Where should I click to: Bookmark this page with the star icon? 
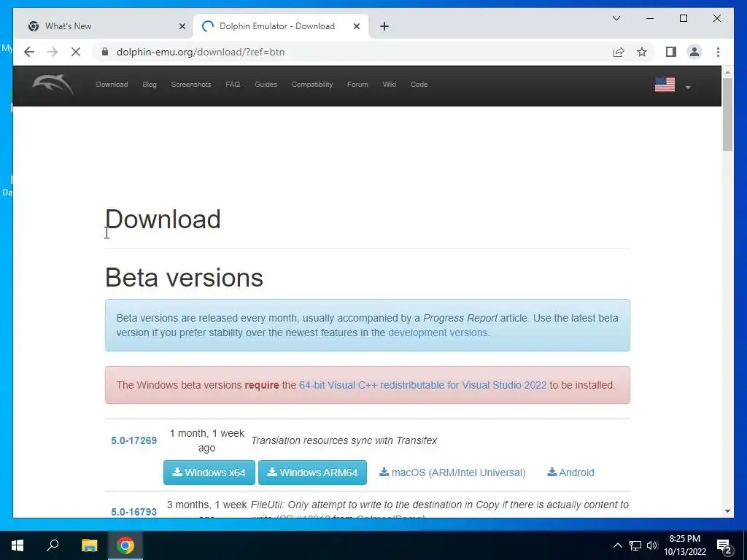tap(642, 52)
